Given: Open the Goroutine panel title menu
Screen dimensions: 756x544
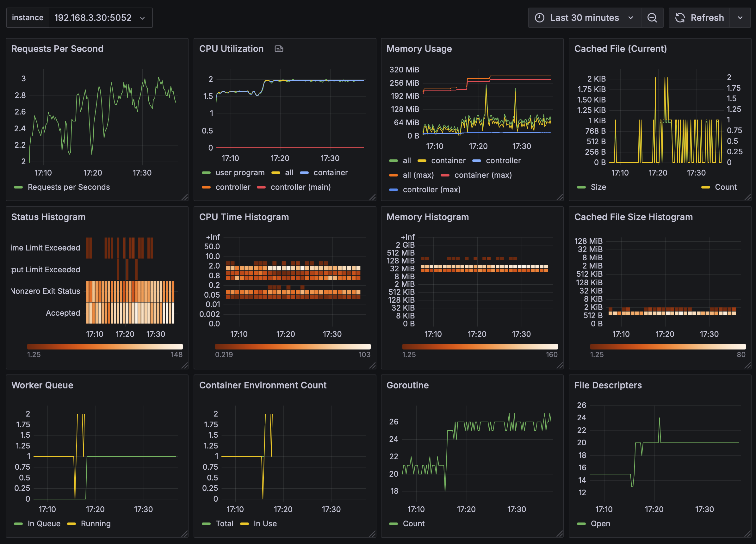Looking at the screenshot, I should pyautogui.click(x=407, y=385).
